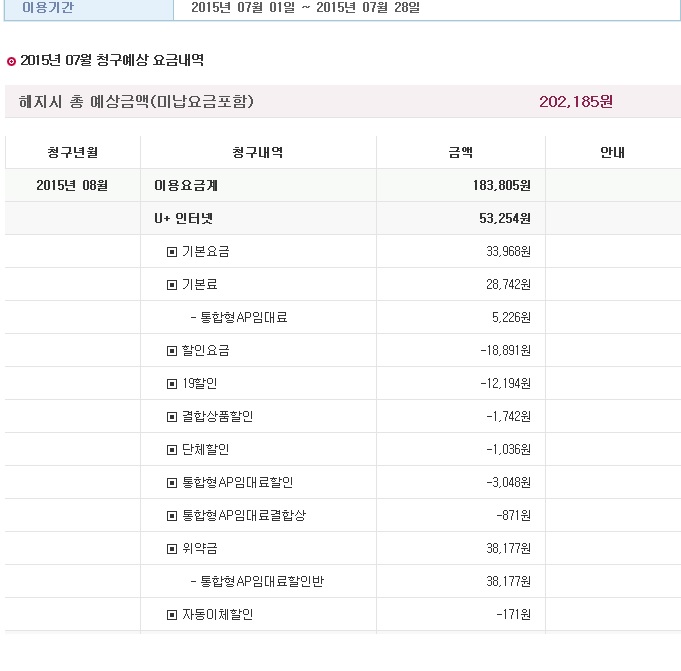Screen dimensions: 681x671
Task: Click the 202,185원 total amount
Action: 576,102
